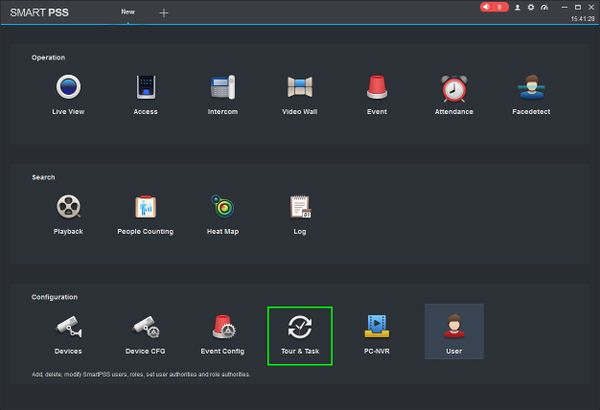
Task: Click Device CFG camera settings icon
Action: [145, 328]
